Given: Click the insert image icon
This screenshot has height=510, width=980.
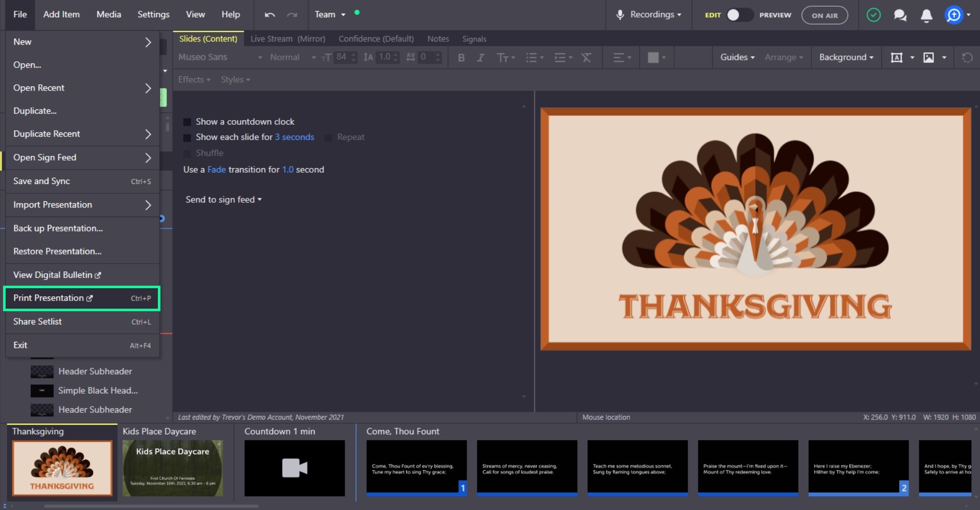Looking at the screenshot, I should (x=928, y=58).
